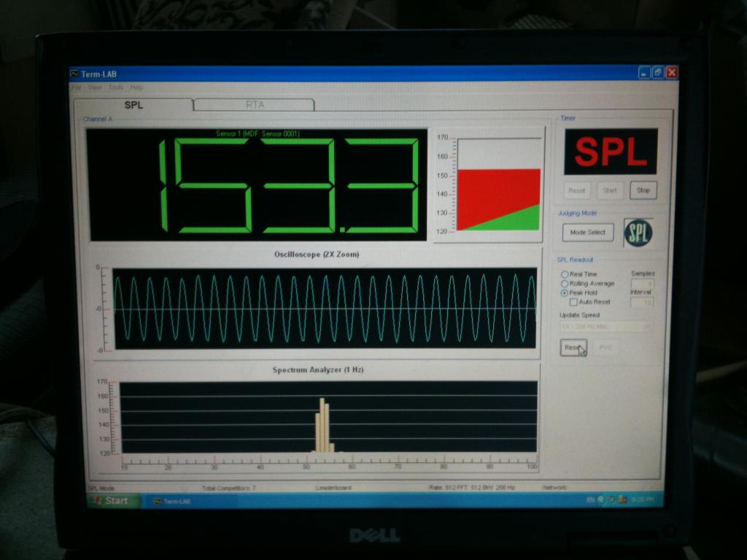747x560 pixels.
Task: Click the Mode Select button
Action: 588,233
